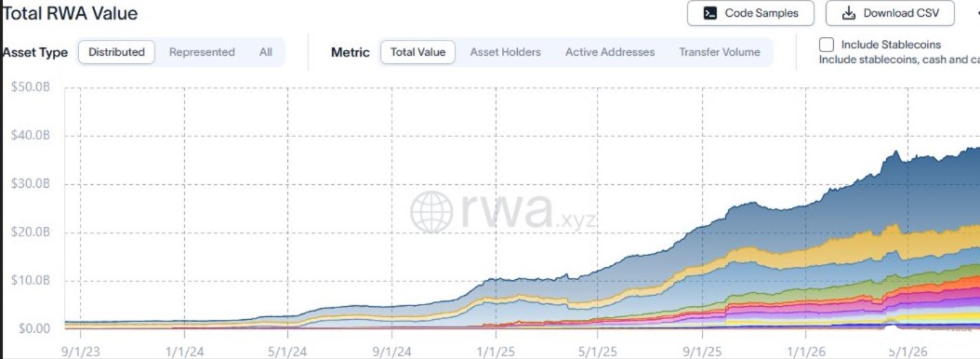Click the rwa.xyz globe watermark logo
980x359 pixels.
[x=431, y=212]
